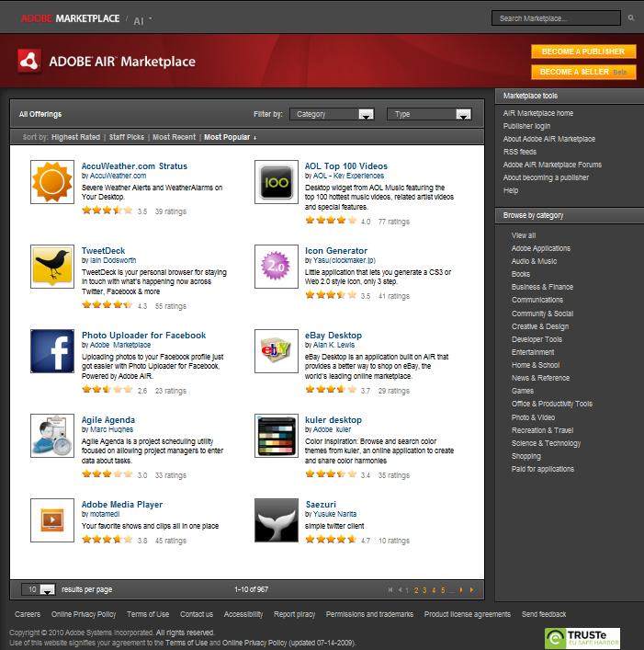Click the TRUSTe EU Safe Harbor badge
Viewport: 644px width, 650px height.
pyautogui.click(x=582, y=638)
